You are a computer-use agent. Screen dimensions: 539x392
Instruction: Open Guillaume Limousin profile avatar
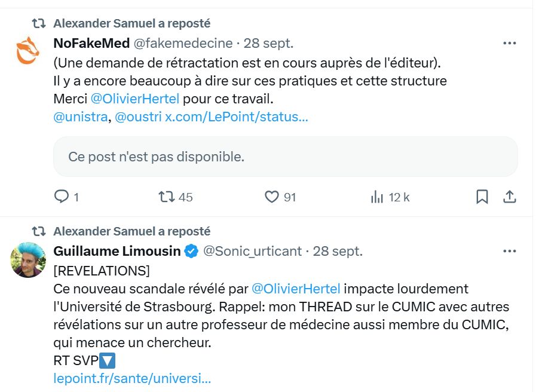click(28, 260)
